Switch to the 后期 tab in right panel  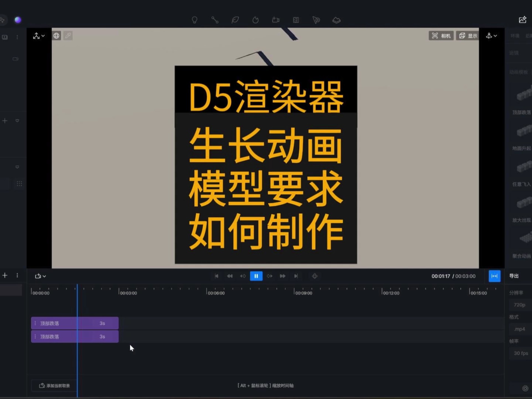pyautogui.click(x=528, y=35)
